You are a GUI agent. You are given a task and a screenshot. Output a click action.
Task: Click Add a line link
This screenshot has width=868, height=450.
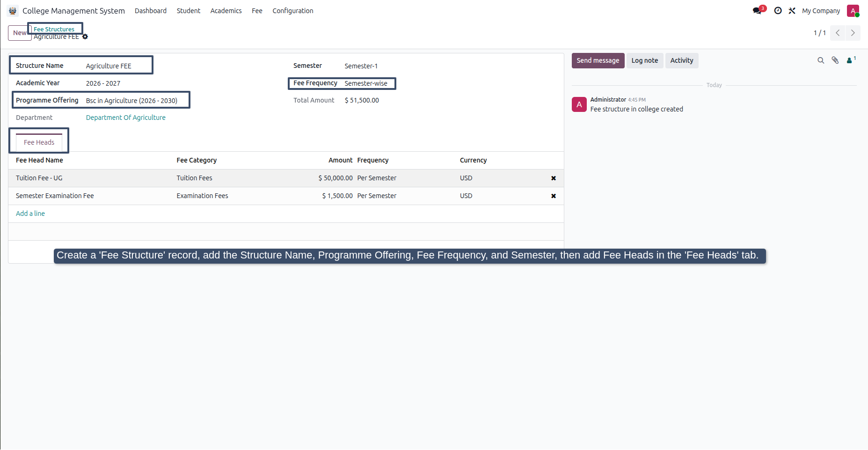(30, 214)
